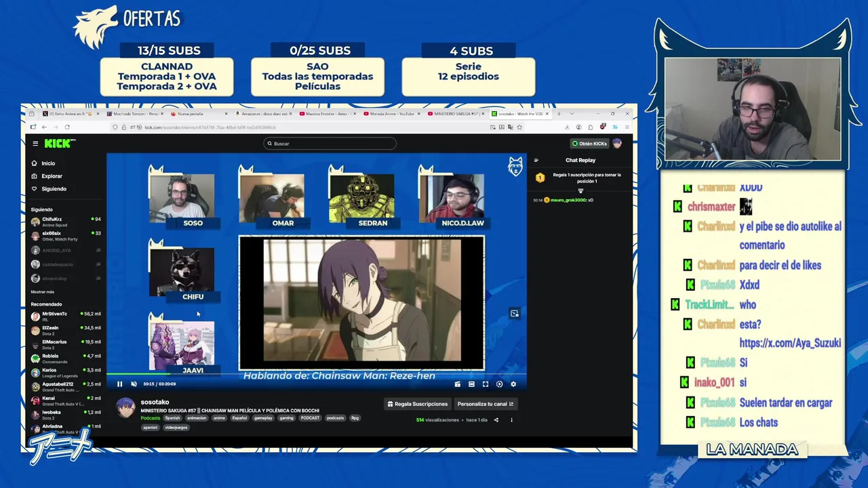Click the Podcasts category link
This screenshot has height=488, width=868.
[x=150, y=418]
